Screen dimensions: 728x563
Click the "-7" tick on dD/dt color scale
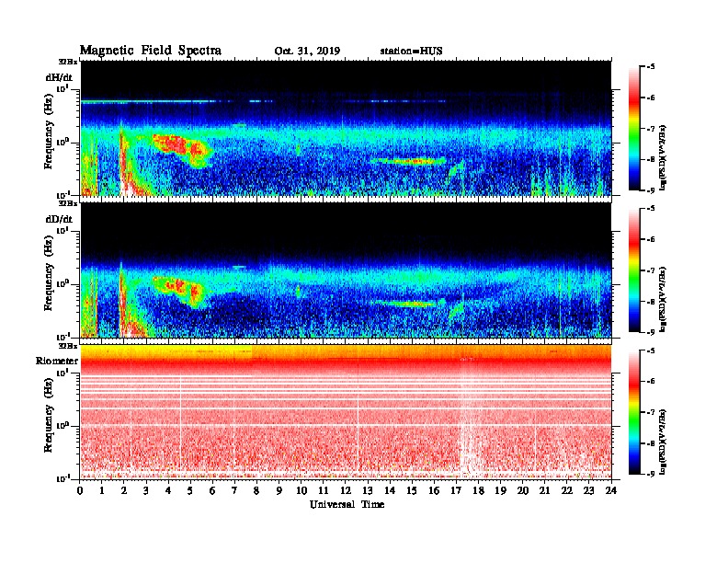[651, 270]
